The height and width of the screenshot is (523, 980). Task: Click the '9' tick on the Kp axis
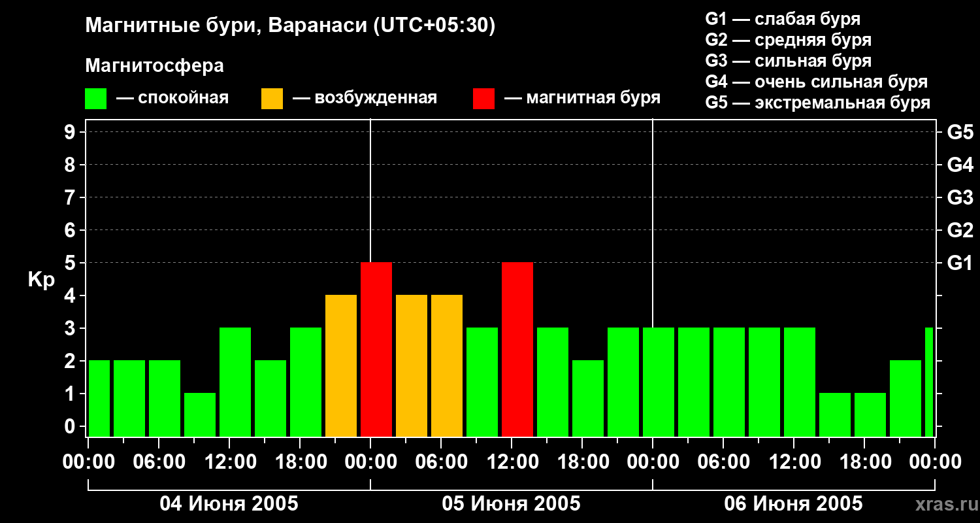coord(71,132)
